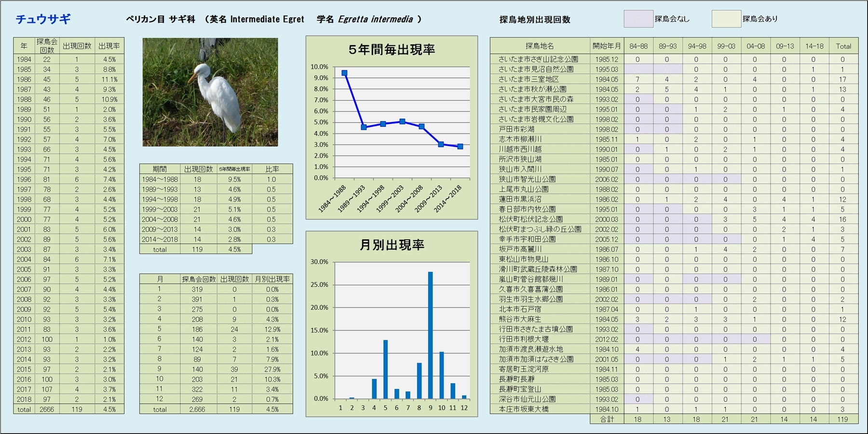This screenshot has width=868, height=434.
Task: Click the month 10 bar in monthly chart
Action: (441, 375)
